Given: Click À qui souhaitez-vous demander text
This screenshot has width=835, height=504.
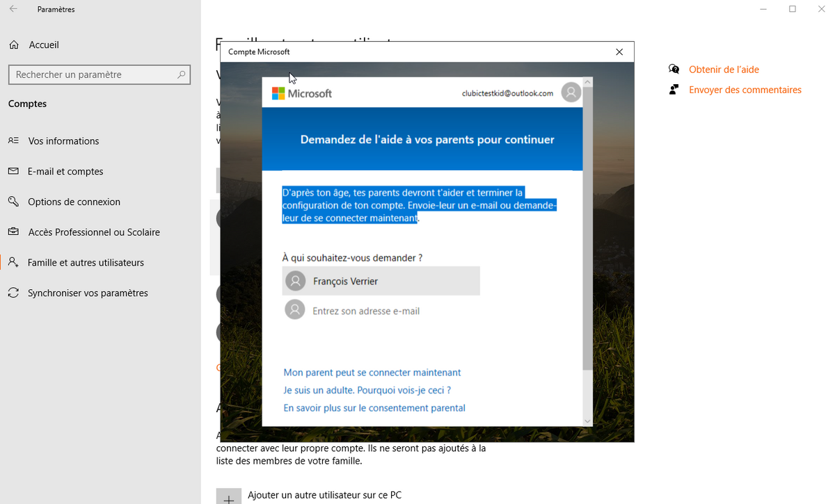Looking at the screenshot, I should [352, 258].
